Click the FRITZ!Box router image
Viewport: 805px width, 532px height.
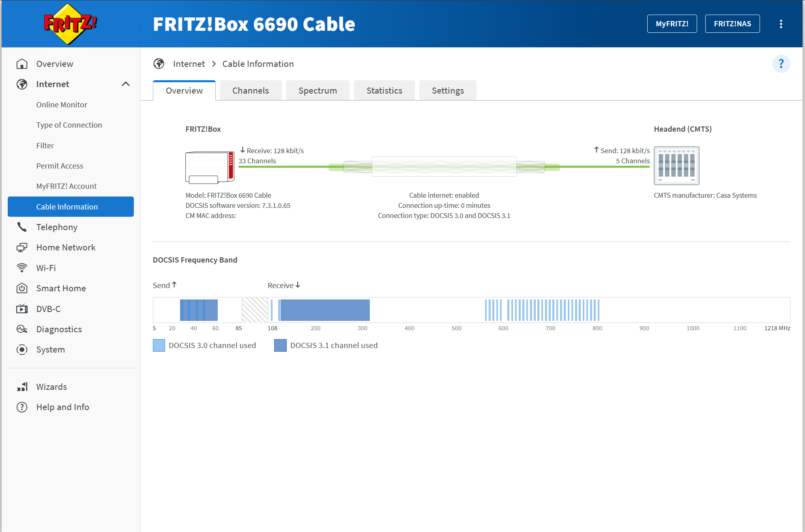[210, 167]
